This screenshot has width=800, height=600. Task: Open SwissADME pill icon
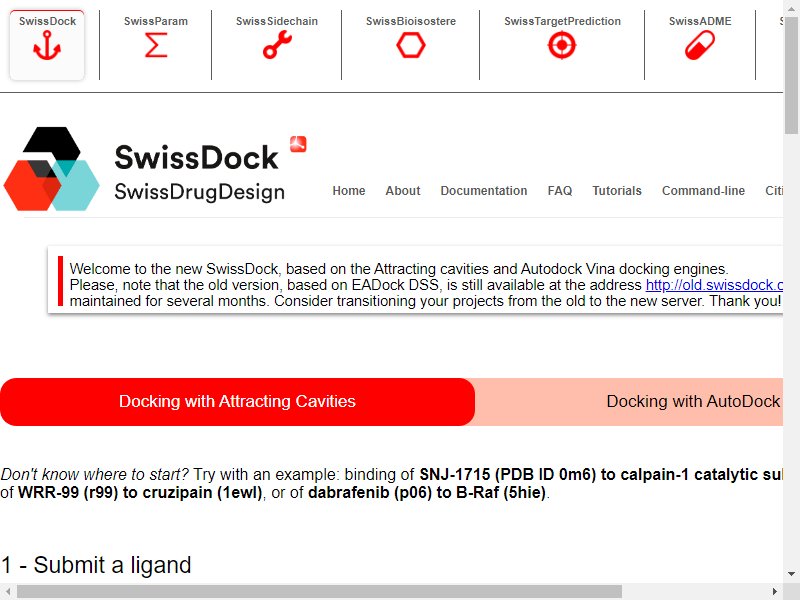coord(700,45)
